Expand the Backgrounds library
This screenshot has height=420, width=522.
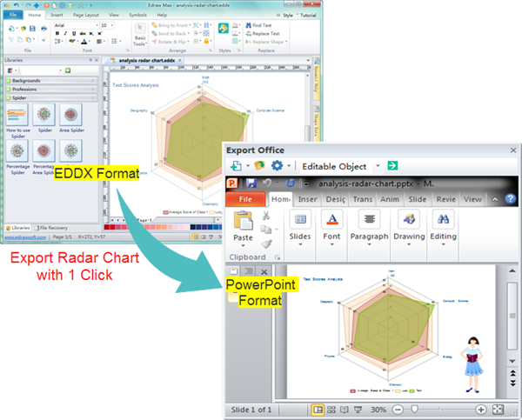coord(51,81)
